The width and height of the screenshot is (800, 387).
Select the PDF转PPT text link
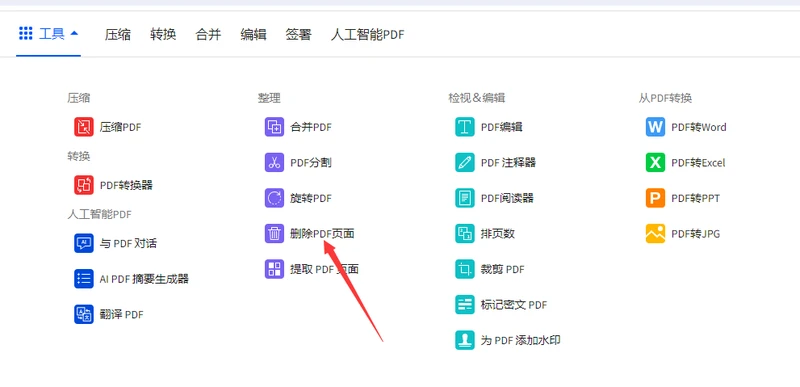click(x=695, y=198)
